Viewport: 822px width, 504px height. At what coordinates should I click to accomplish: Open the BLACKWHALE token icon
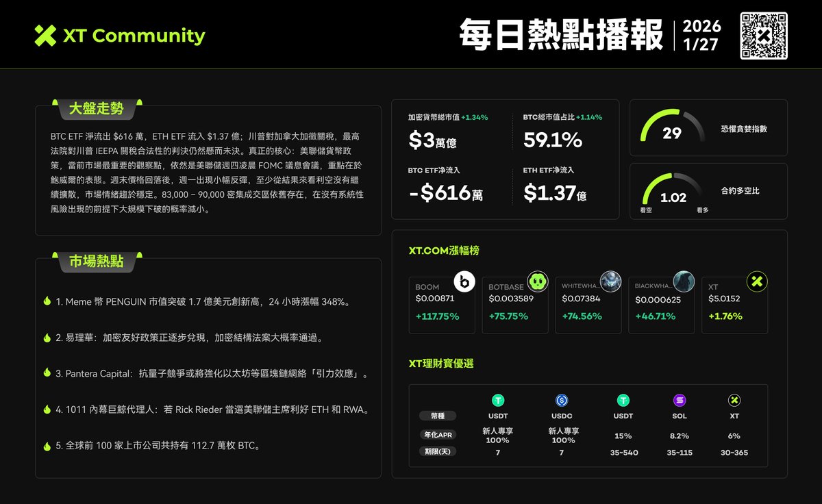coord(683,281)
